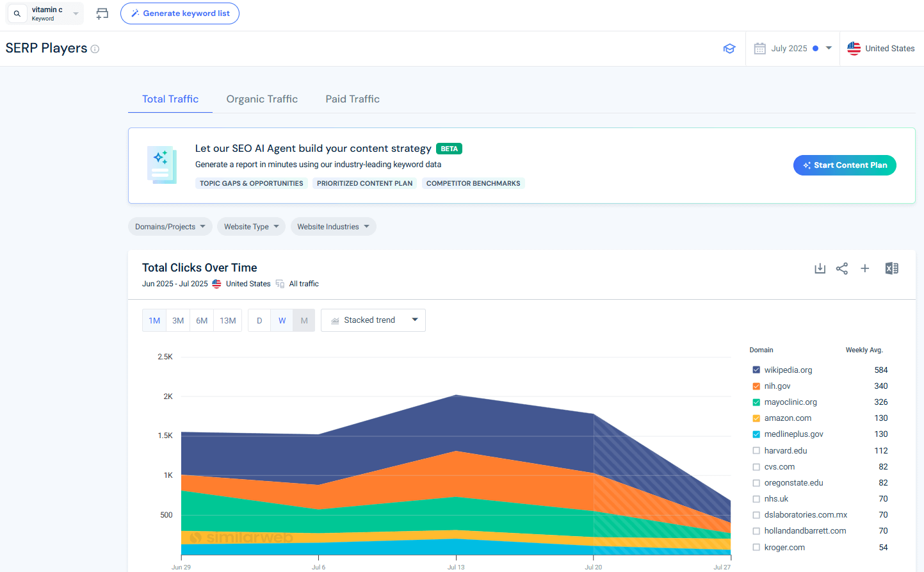Open the graduation cap learning icon

tap(729, 49)
